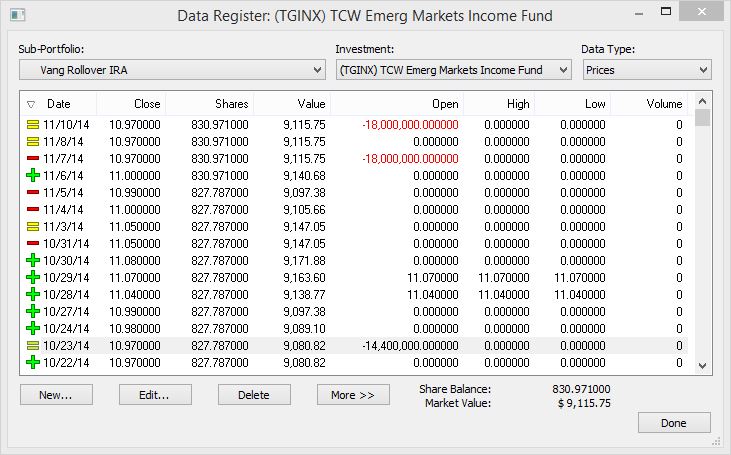Close the Data Register window
The width and height of the screenshot is (731, 455).
pyautogui.click(x=702, y=12)
